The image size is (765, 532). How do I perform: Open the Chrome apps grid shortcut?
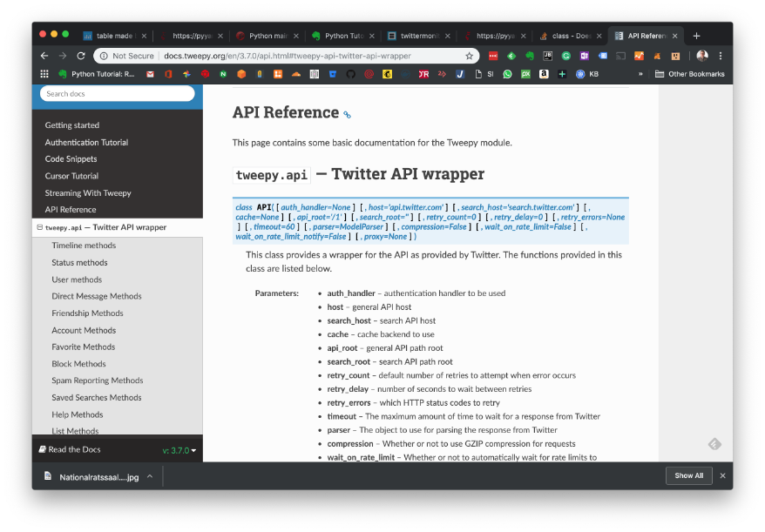(44, 74)
